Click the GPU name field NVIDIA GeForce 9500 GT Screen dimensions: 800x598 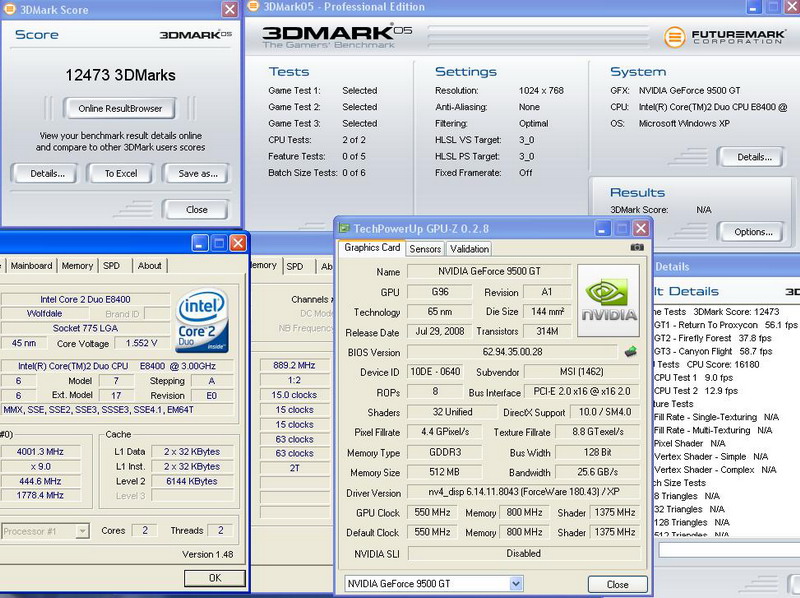click(x=489, y=271)
